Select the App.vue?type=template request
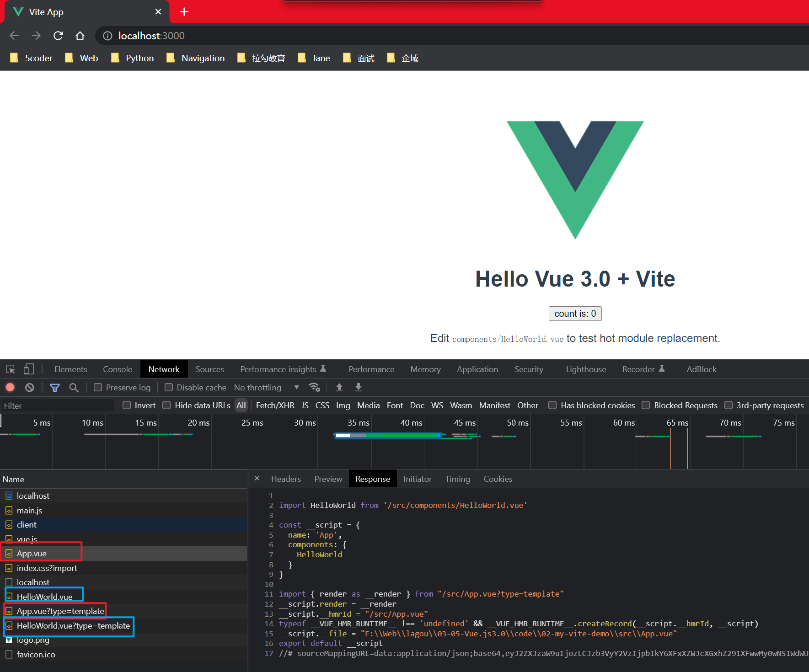This screenshot has height=672, width=809. coord(123,611)
